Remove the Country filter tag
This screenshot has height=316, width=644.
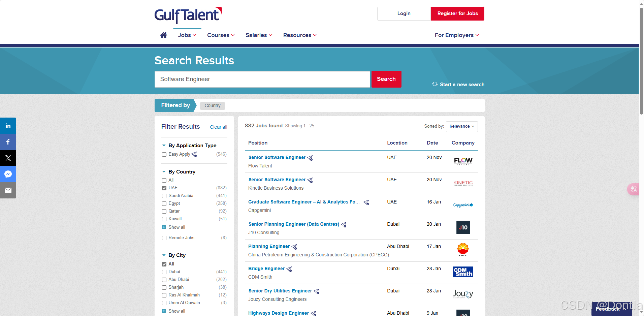point(213,105)
